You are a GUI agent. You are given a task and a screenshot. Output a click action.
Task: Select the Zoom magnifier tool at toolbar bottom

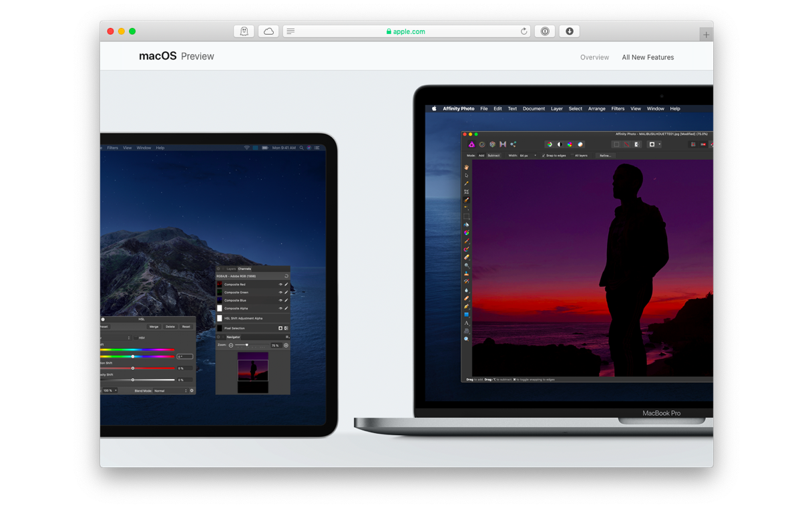pyautogui.click(x=467, y=338)
